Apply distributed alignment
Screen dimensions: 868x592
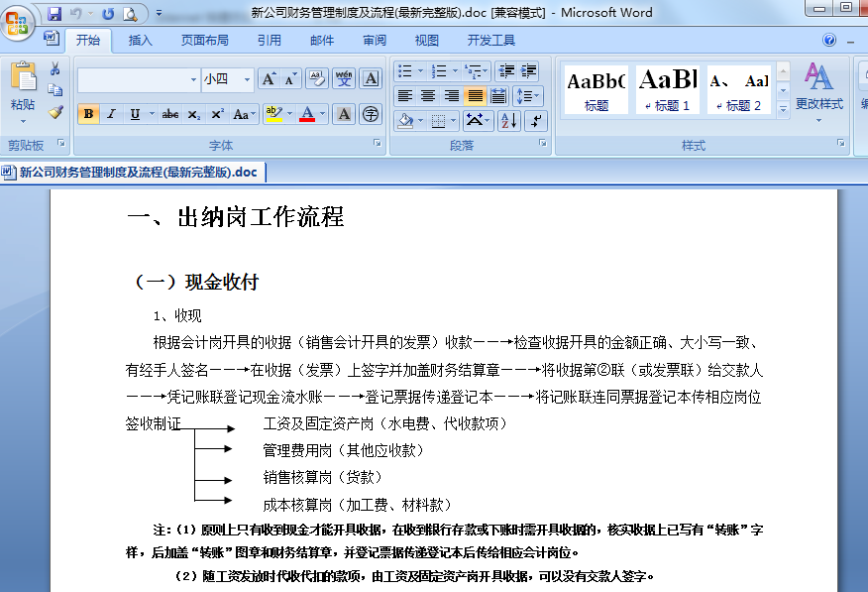tap(498, 96)
